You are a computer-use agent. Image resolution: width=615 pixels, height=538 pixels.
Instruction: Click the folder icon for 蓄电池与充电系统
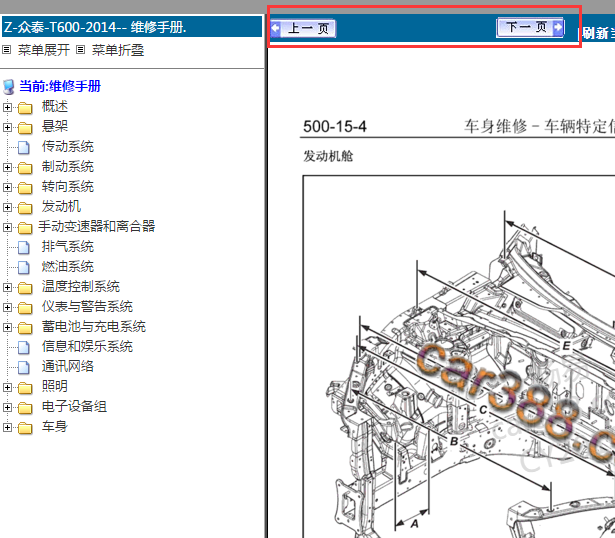pyautogui.click(x=25, y=328)
